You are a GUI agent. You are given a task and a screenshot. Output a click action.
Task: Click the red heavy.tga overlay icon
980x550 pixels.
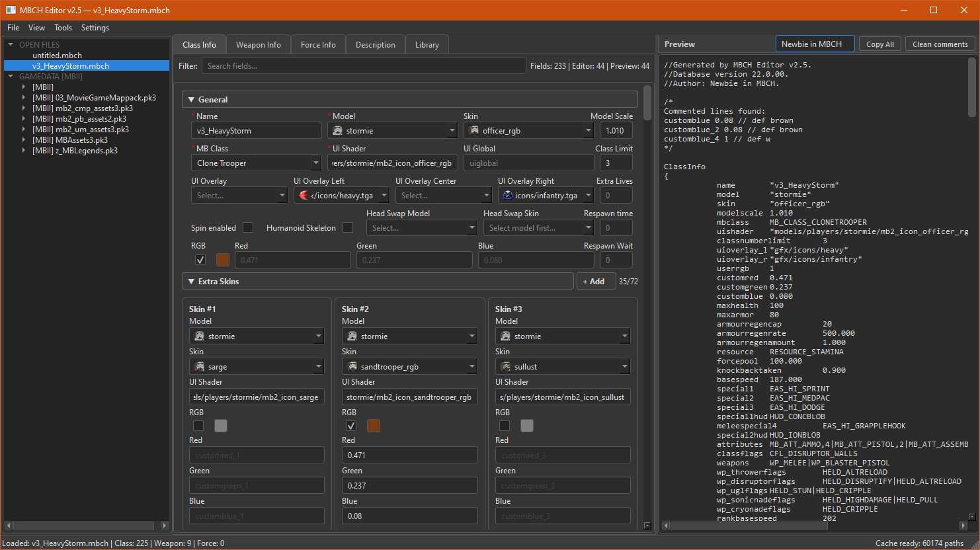pos(304,196)
